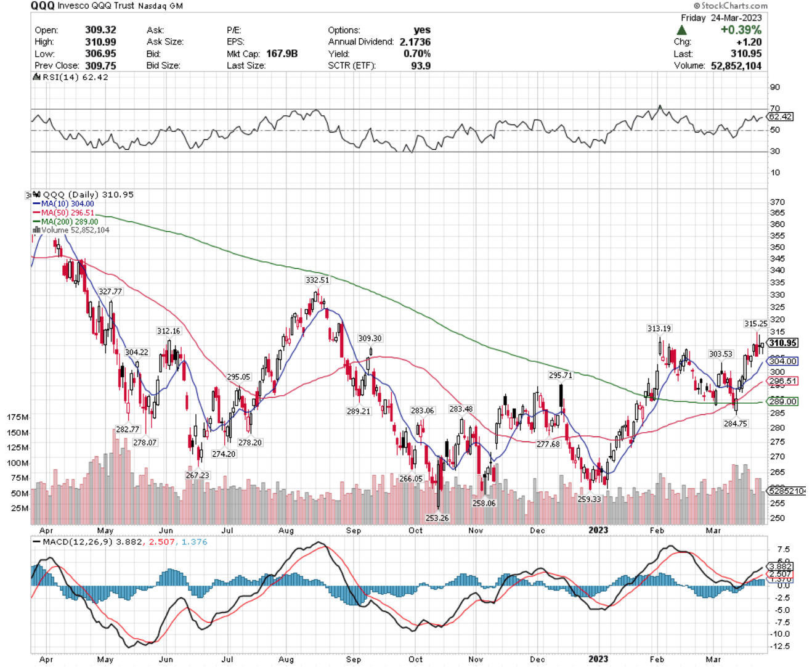Click the 327.77 price label
The height and width of the screenshot is (667, 812).
(110, 292)
